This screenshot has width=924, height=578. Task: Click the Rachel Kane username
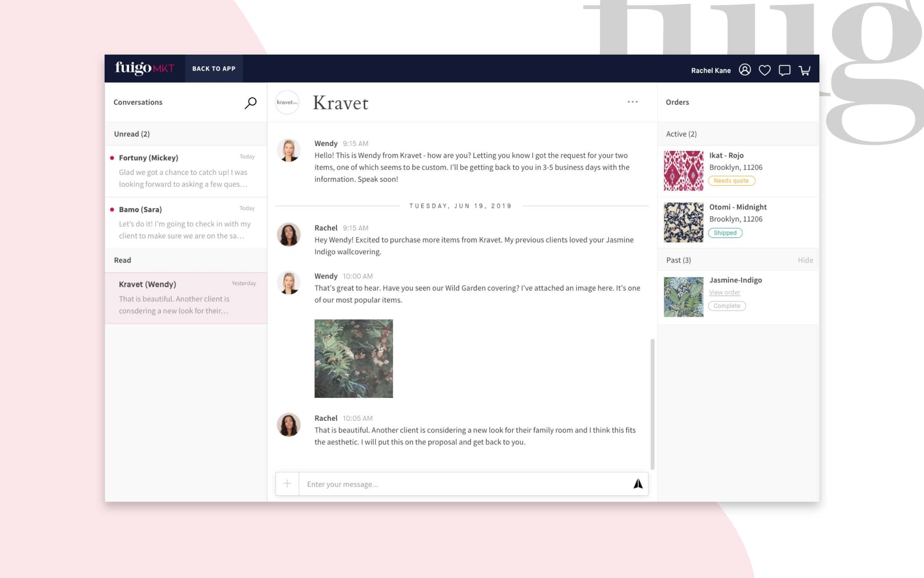711,70
